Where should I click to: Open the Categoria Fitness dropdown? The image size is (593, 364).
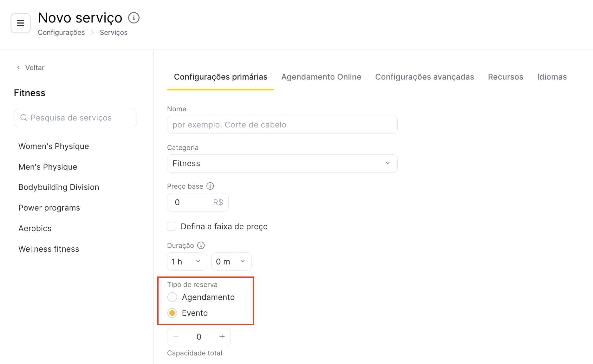282,164
